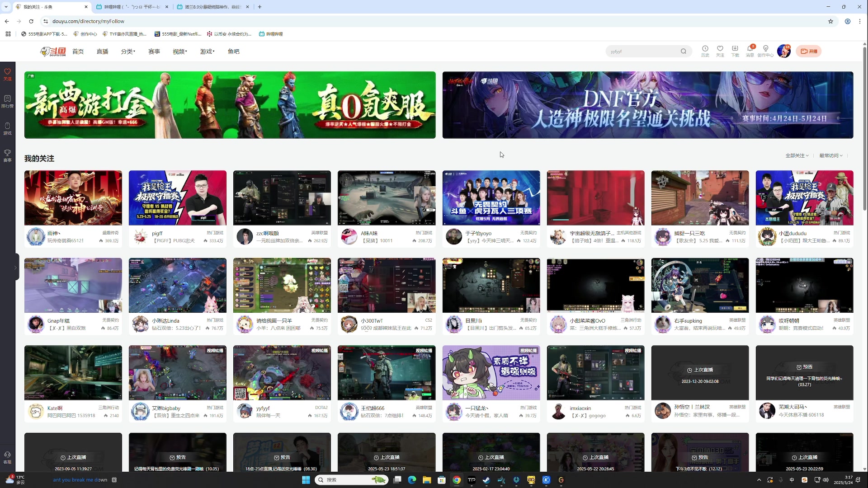Open the DNF官方 banner

click(648, 105)
